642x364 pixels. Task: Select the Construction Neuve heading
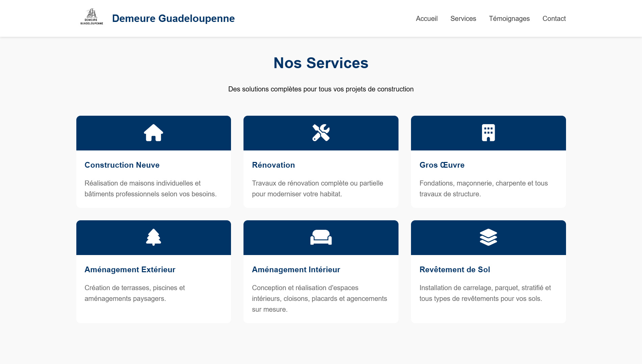122,165
